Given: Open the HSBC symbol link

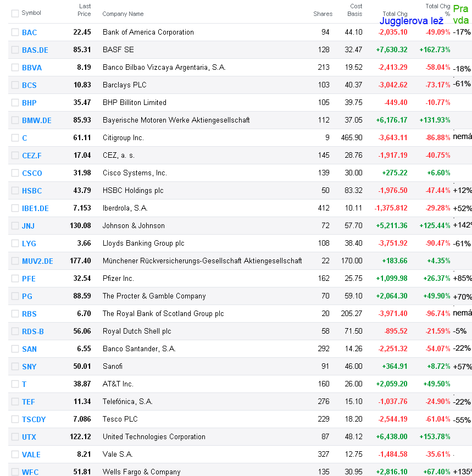Looking at the screenshot, I should point(32,191).
